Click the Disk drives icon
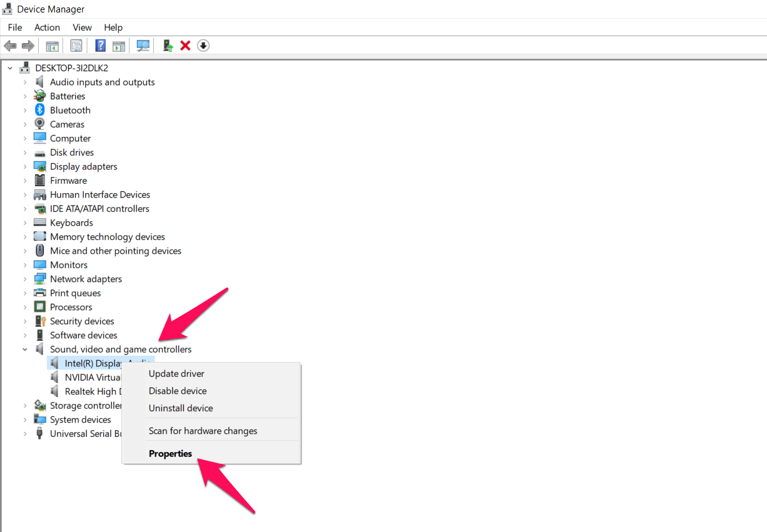Screen dimensions: 767x532 (x=40, y=153)
